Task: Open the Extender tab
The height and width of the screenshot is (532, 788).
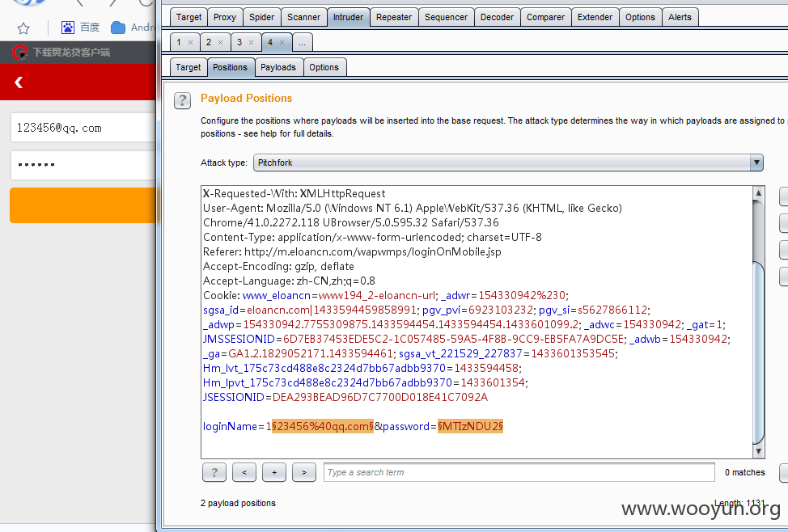Action: (595, 17)
